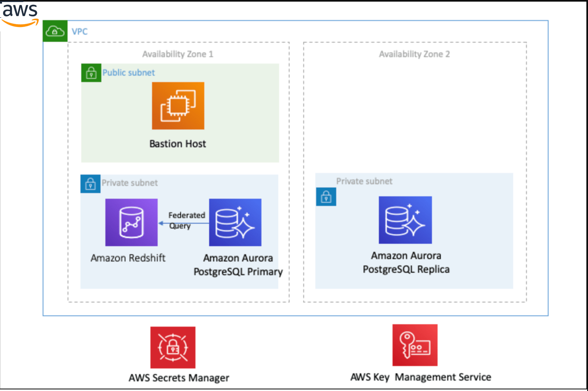Screen dimensions: 588x391
Task: Click the Bastion Host label
Action: pyautogui.click(x=178, y=144)
